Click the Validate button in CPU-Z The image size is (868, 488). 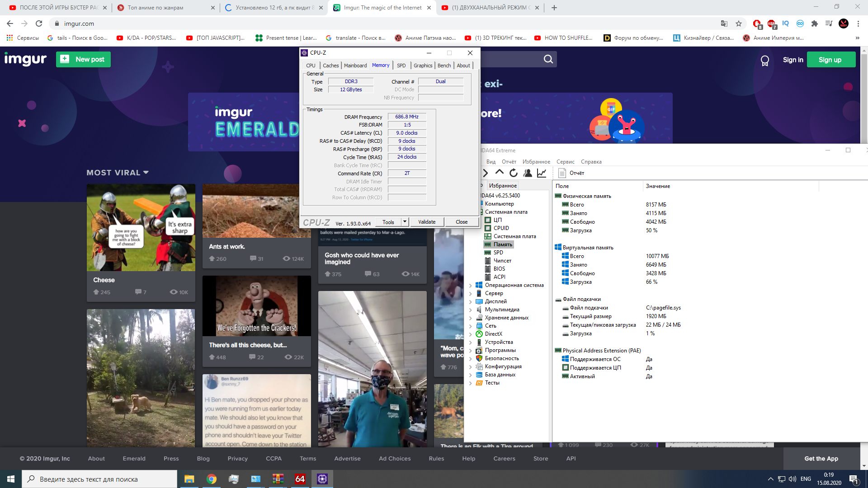click(427, 222)
